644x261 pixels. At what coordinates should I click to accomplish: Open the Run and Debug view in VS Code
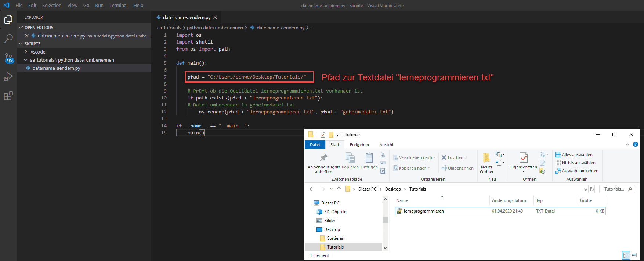tap(8, 77)
